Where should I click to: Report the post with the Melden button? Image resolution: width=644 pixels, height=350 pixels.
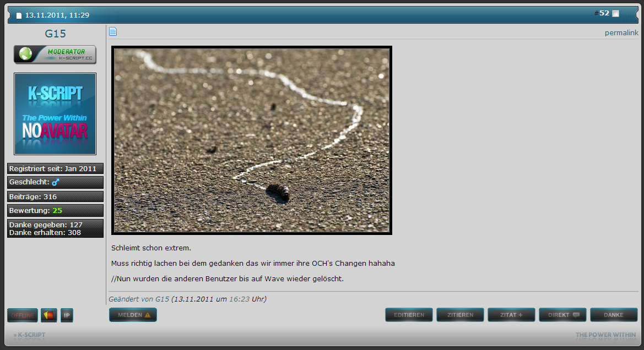[133, 315]
